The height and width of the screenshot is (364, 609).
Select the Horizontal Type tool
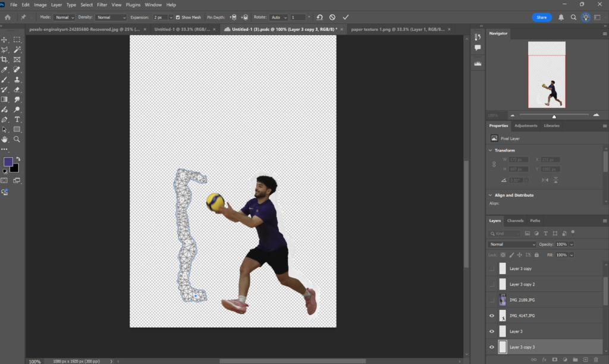17,120
